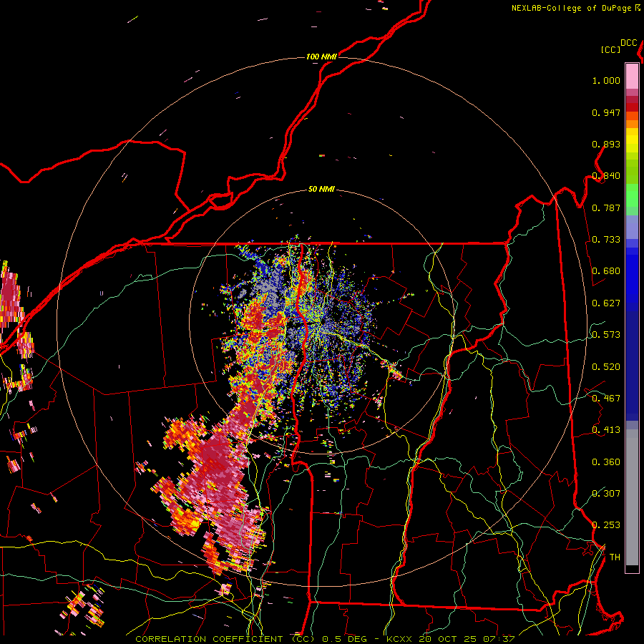Click the 1.000 scale value

606,80
